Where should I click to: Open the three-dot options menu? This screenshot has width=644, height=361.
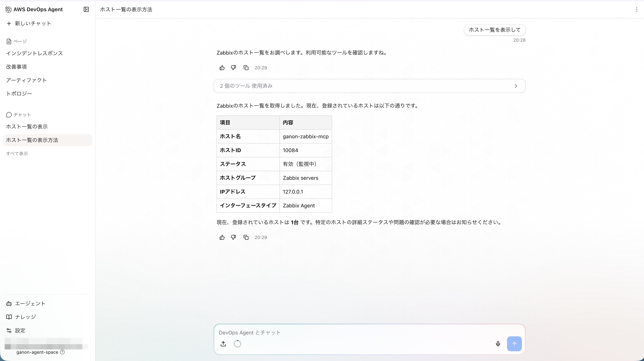point(637,10)
